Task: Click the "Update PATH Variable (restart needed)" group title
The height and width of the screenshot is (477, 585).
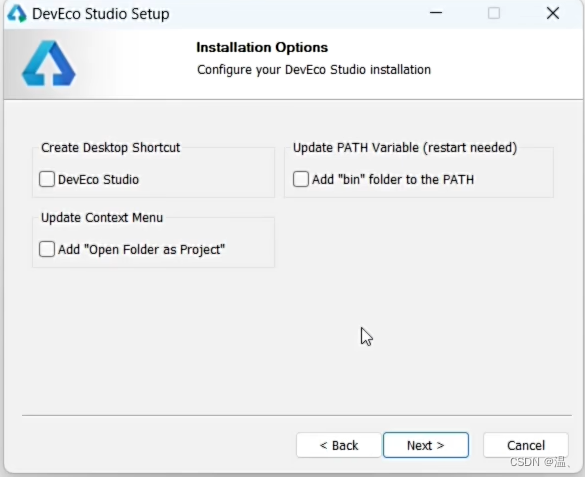Action: [x=405, y=148]
